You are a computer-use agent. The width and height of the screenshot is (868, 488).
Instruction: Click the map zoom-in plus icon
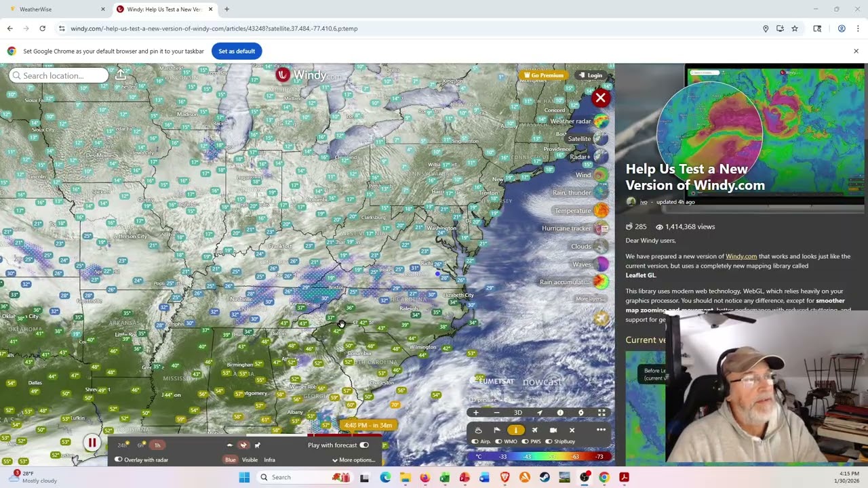click(476, 413)
